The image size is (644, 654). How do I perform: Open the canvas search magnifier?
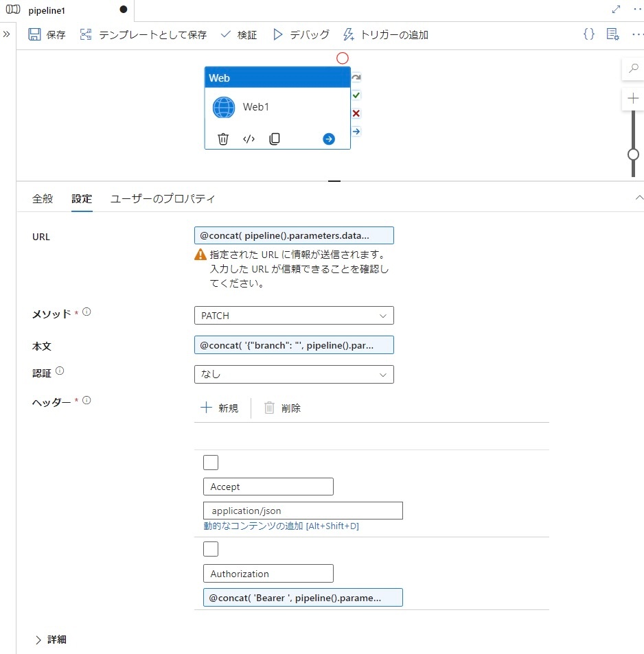(x=633, y=67)
